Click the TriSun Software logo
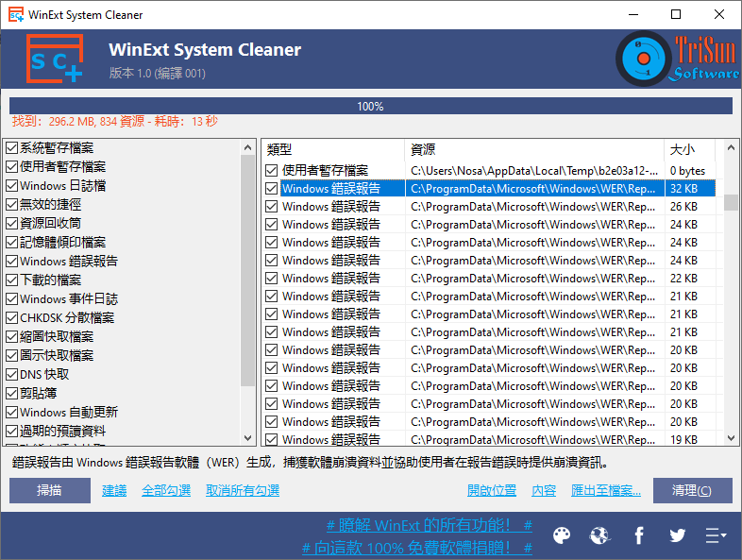 [678, 59]
